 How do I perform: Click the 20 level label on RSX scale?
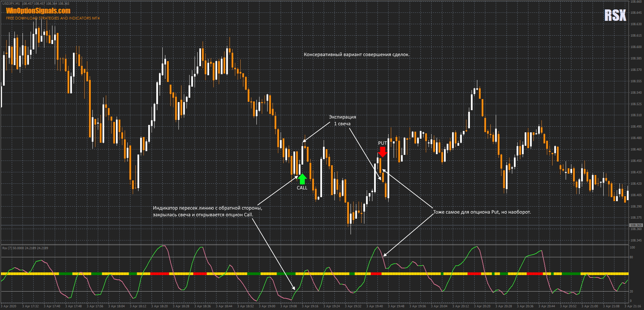631,291
